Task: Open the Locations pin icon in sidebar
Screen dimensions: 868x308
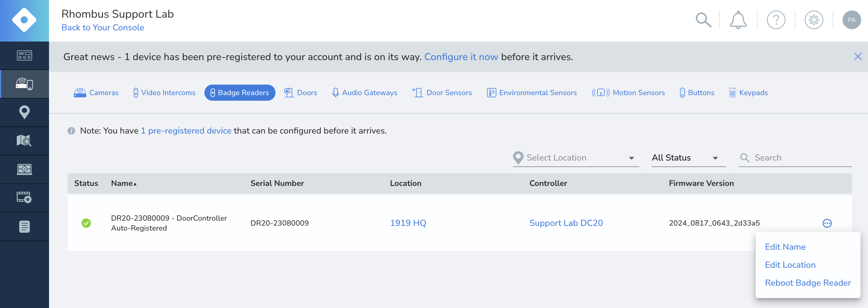Action: [25, 112]
